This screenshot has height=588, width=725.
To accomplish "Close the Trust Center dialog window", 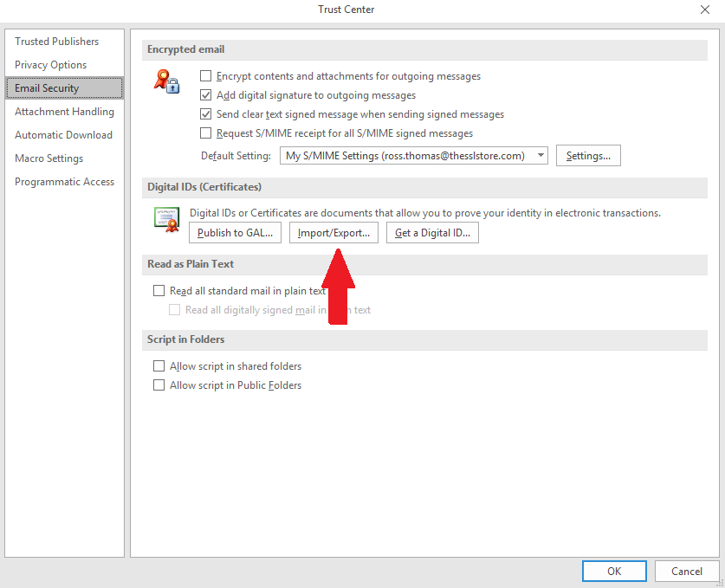I will click(705, 10).
